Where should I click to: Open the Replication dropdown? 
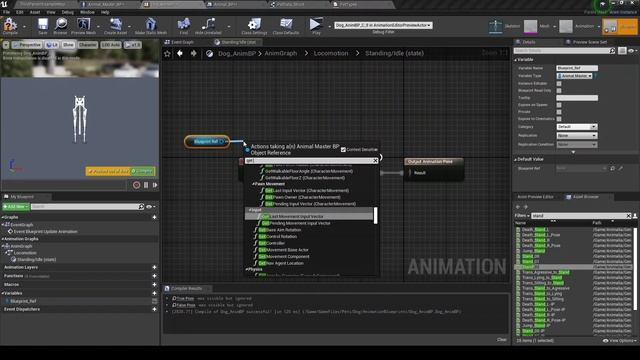(577, 136)
